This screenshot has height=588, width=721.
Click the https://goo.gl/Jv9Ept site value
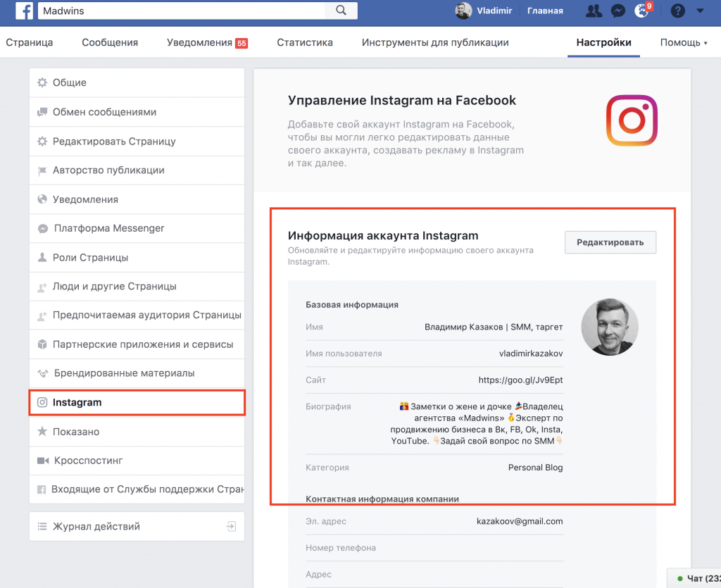[520, 380]
